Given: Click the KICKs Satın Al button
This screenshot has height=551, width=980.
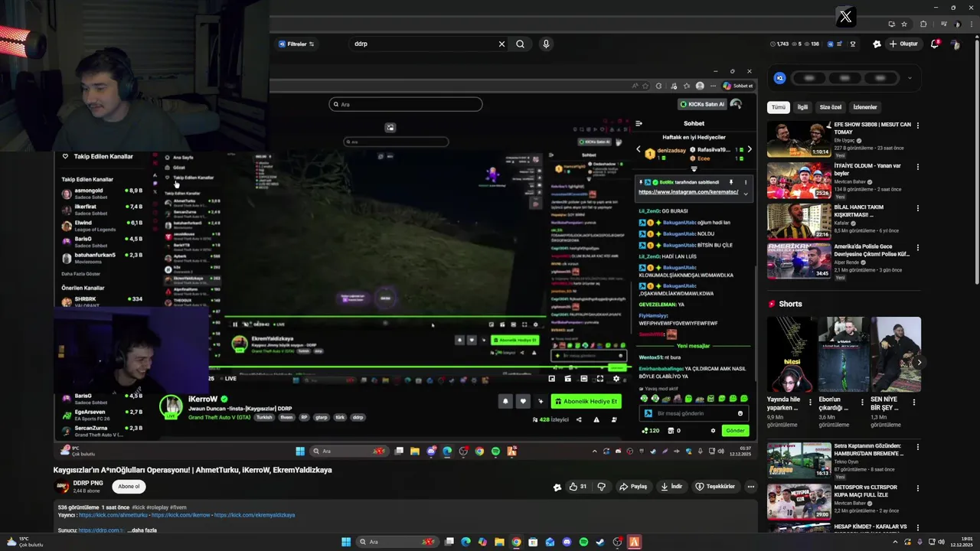Looking at the screenshot, I should point(702,104).
